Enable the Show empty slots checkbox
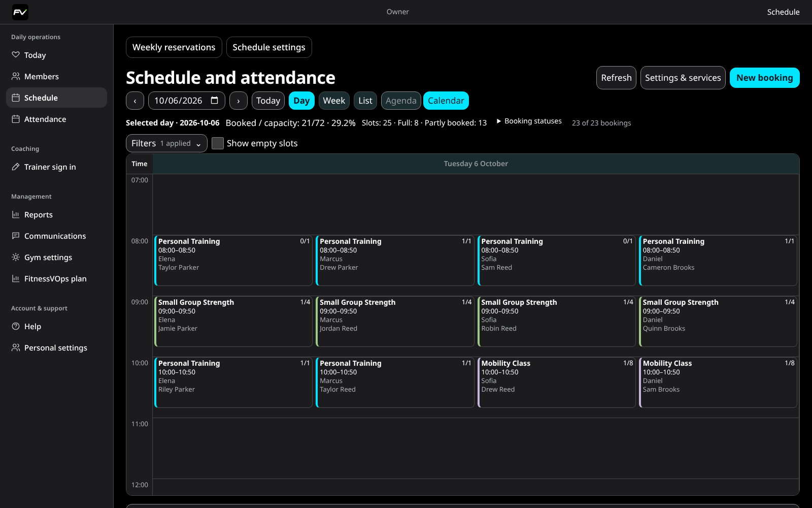The width and height of the screenshot is (812, 508). pyautogui.click(x=218, y=143)
